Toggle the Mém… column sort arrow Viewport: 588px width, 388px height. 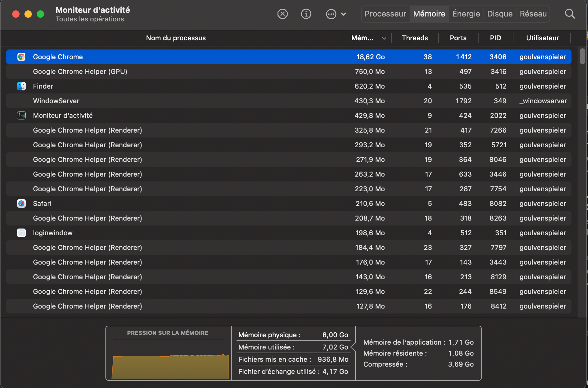[x=384, y=38]
